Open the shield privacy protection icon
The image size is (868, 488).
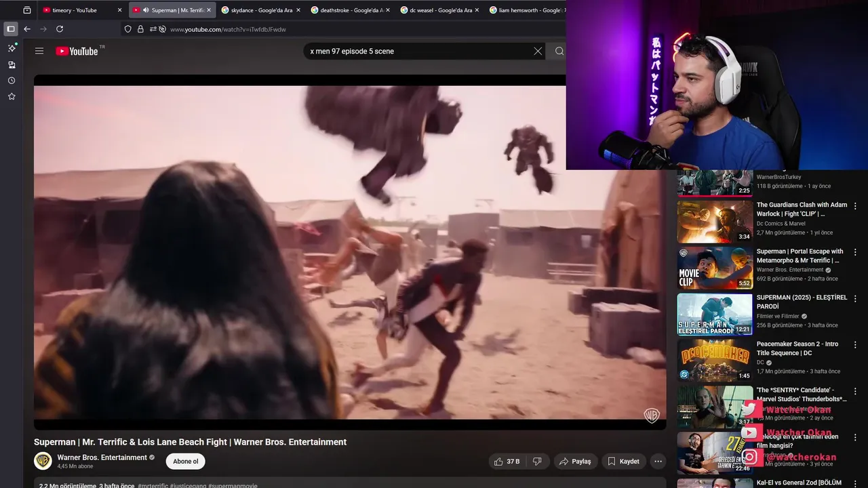128,29
